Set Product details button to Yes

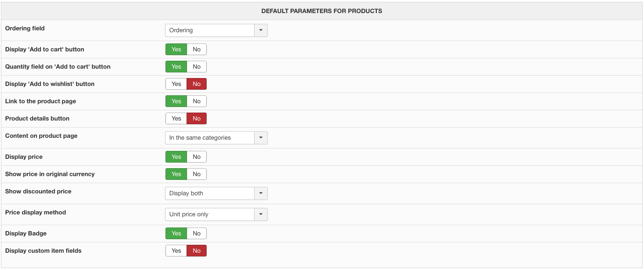click(x=176, y=119)
